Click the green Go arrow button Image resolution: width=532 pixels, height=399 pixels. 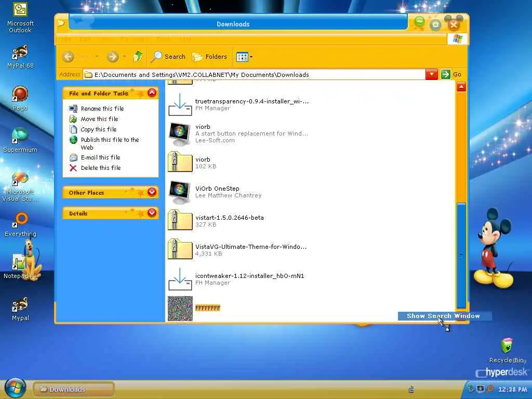(x=445, y=74)
